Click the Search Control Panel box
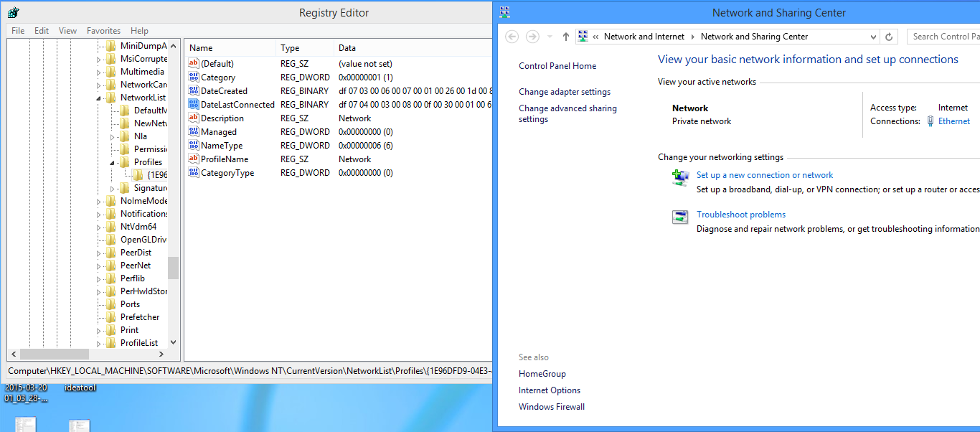Image resolution: width=980 pixels, height=432 pixels. [x=943, y=37]
